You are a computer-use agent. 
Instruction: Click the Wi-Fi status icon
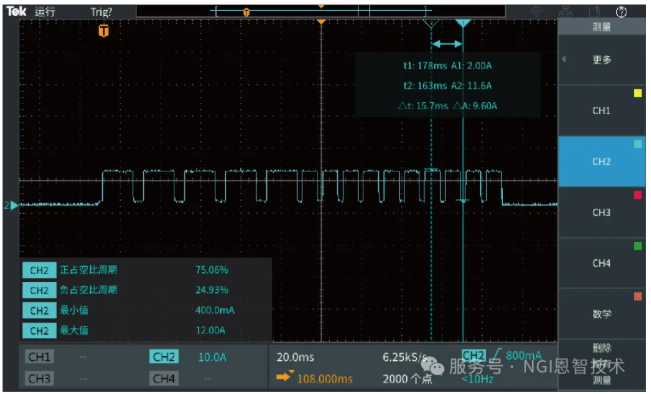(536, 12)
